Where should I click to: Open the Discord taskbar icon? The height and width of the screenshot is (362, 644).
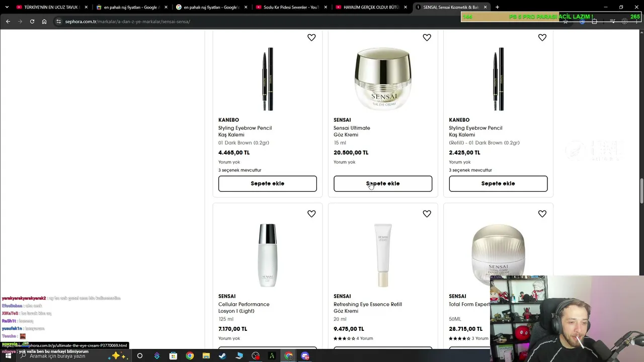(305, 356)
